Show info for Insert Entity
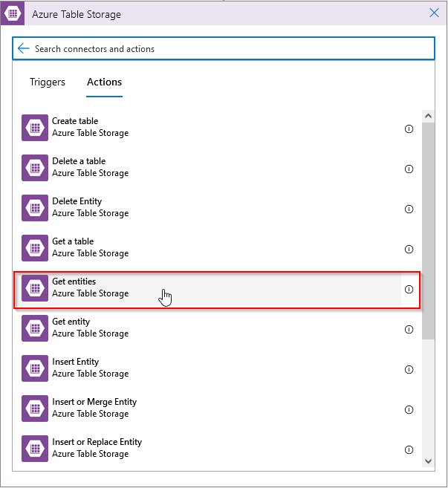Image resolution: width=448 pixels, height=488 pixels. point(409,370)
